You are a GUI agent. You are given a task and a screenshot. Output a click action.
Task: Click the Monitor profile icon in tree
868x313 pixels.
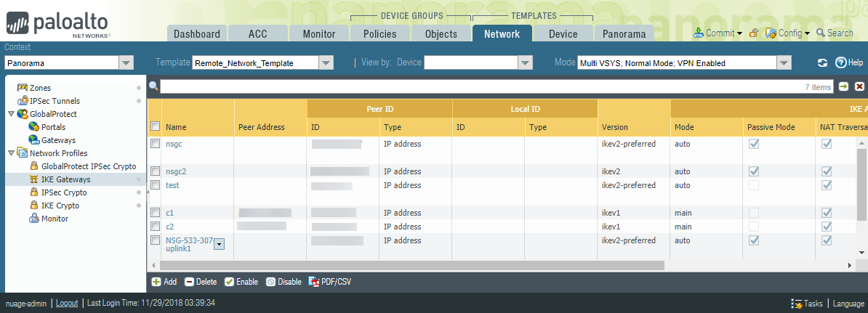[x=33, y=219]
